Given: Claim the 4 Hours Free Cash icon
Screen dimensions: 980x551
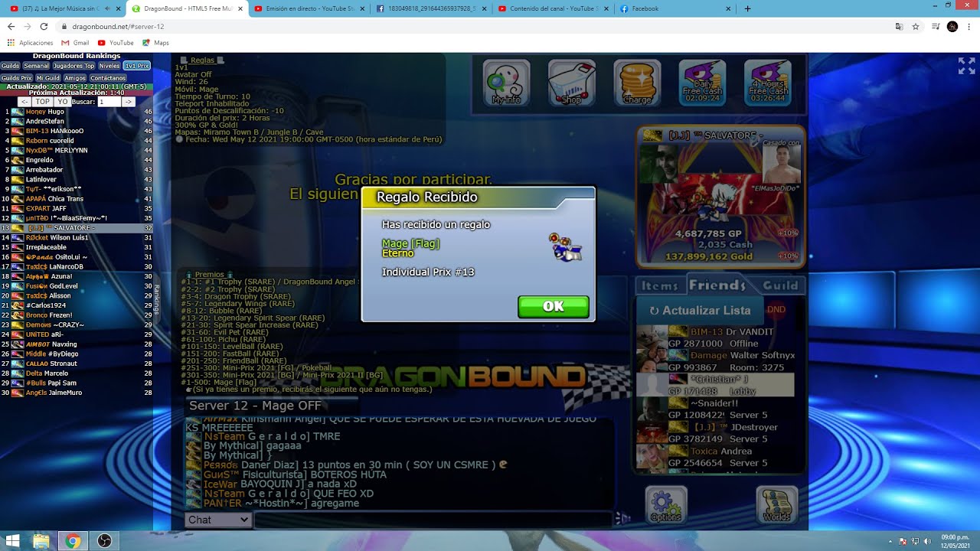Looking at the screenshot, I should pyautogui.click(x=768, y=83).
